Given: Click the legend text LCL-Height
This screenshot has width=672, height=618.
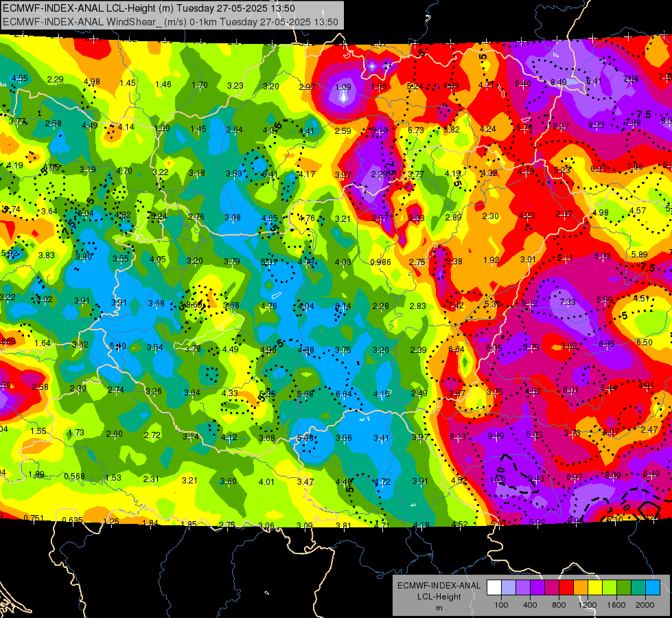Looking at the screenshot, I should point(439,597).
